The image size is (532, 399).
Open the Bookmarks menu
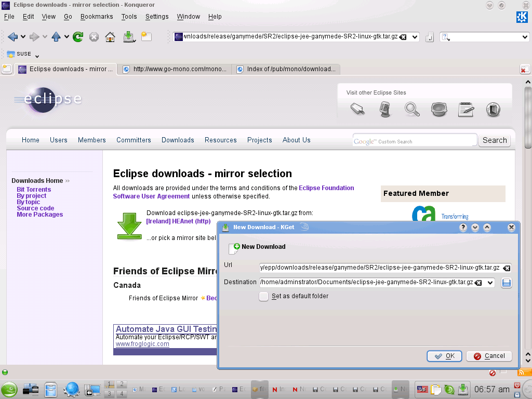point(97,17)
